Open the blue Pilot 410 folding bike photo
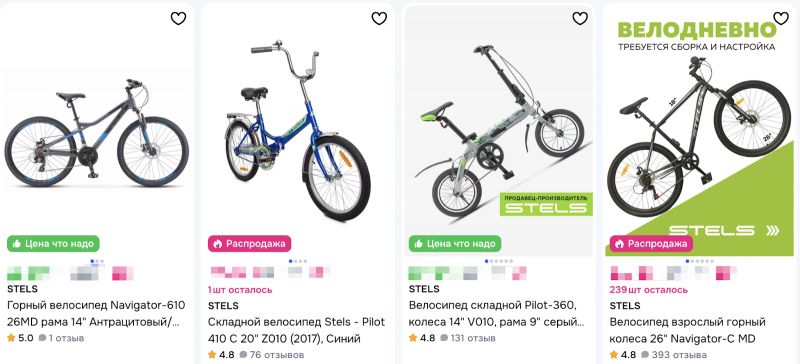Viewport: 800px width, 364px height. [x=297, y=130]
